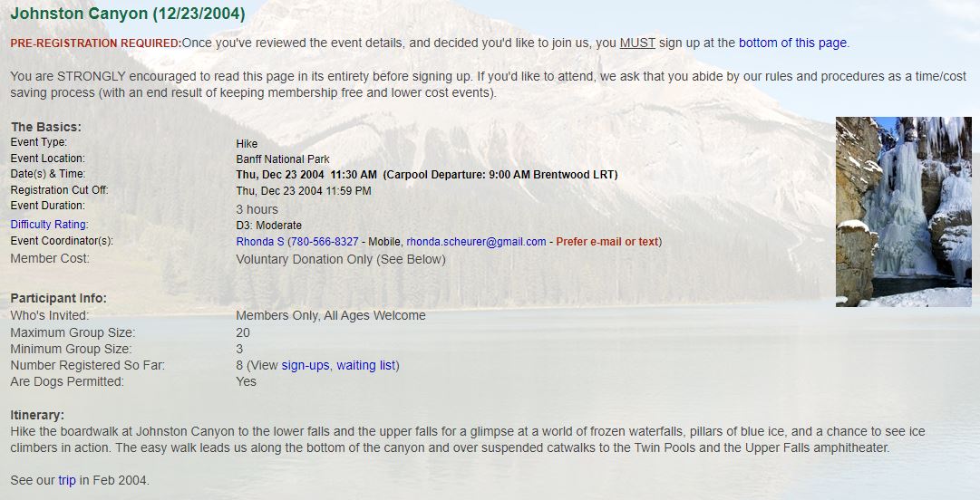The image size is (980, 500).
Task: Click the phone number 780-566-8327
Action: click(325, 242)
